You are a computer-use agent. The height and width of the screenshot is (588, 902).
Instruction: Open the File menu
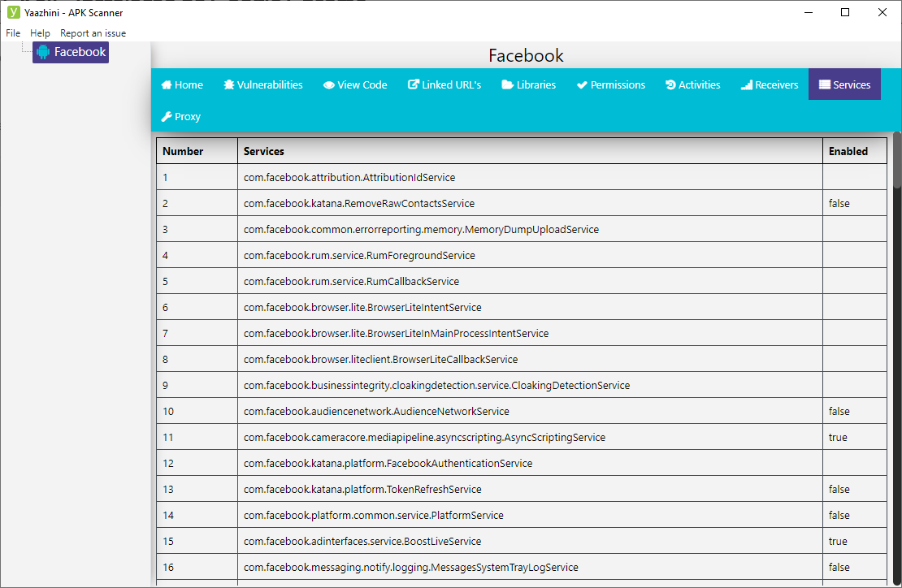click(x=13, y=33)
